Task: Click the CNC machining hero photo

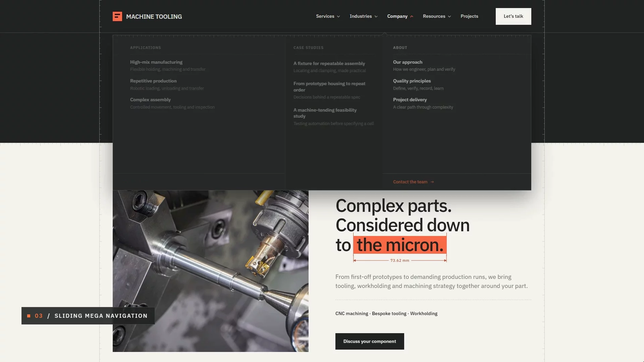Action: [210, 271]
